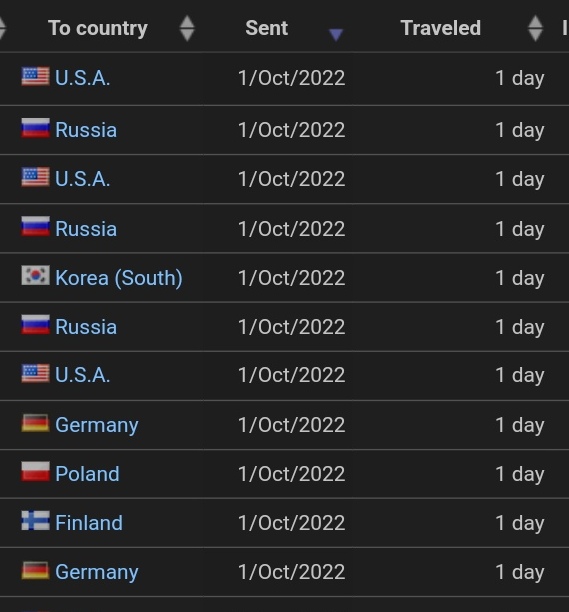
Task: Click the U.S.A. flag above Germany
Action: (36, 374)
